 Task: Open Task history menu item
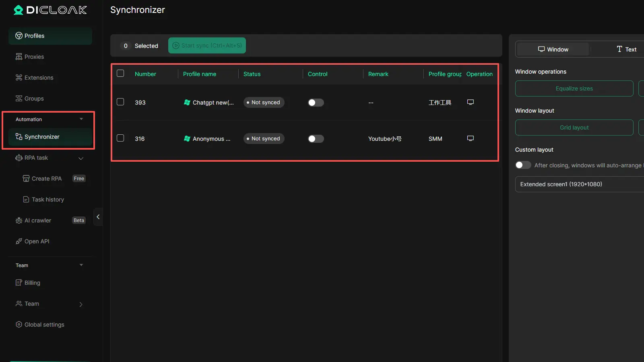(x=47, y=200)
